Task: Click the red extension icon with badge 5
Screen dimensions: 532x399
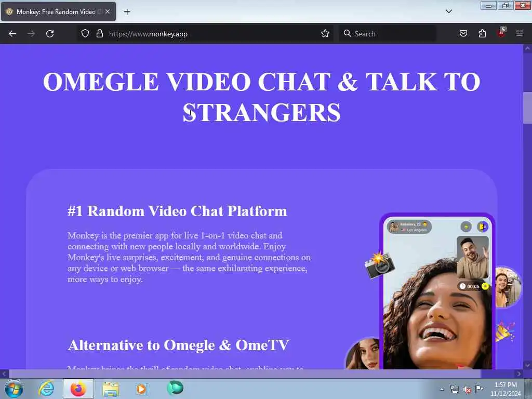Action: click(501, 33)
